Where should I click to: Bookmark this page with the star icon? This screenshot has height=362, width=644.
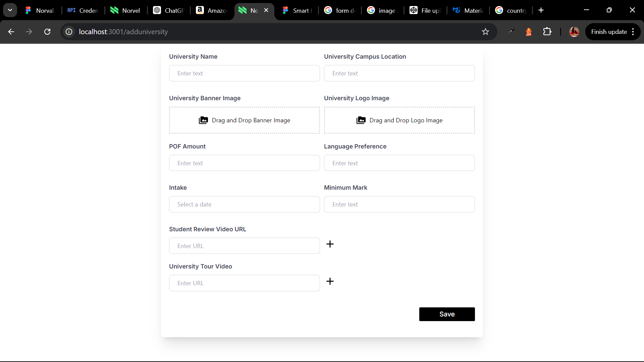pyautogui.click(x=485, y=32)
